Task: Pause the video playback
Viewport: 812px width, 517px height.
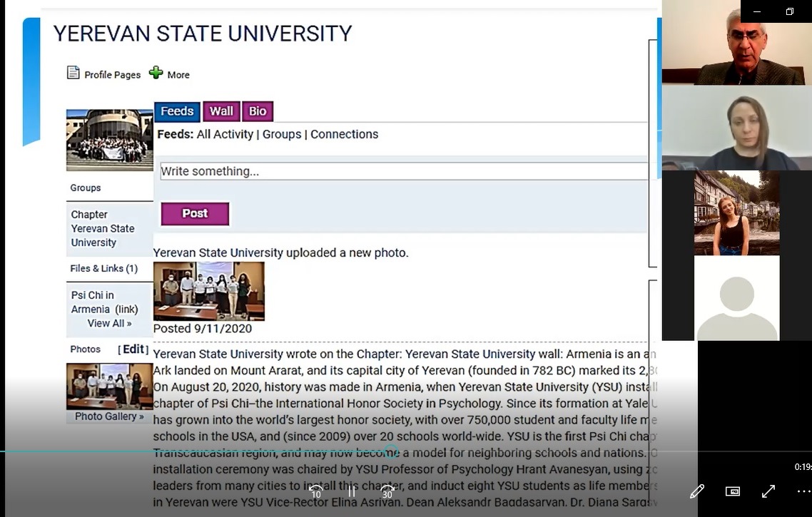Action: pos(352,491)
